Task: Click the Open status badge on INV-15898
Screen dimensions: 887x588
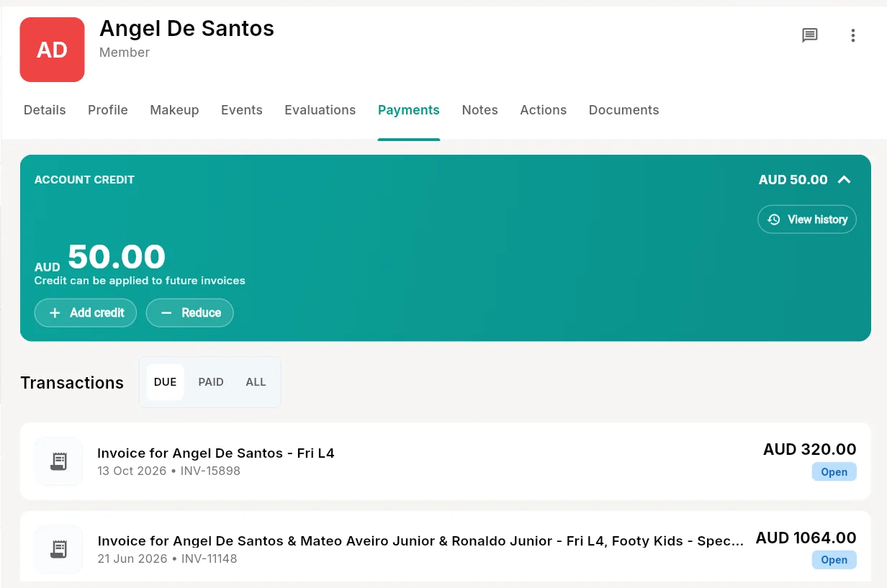Action: [x=834, y=472]
